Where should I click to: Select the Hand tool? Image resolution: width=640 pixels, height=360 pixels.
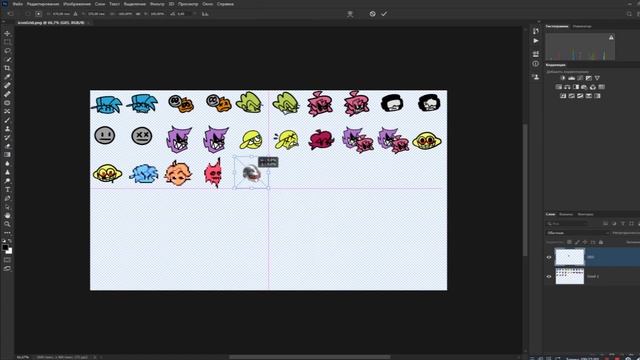click(7, 216)
